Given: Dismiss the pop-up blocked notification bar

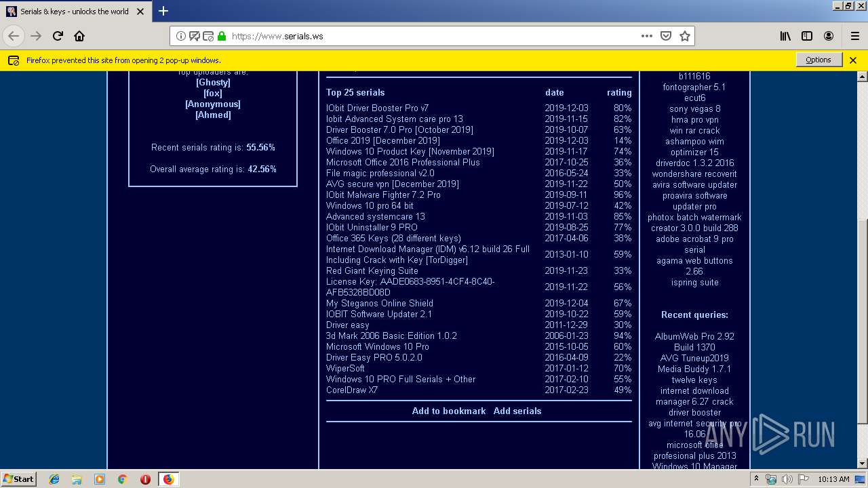Looking at the screenshot, I should (x=853, y=60).
